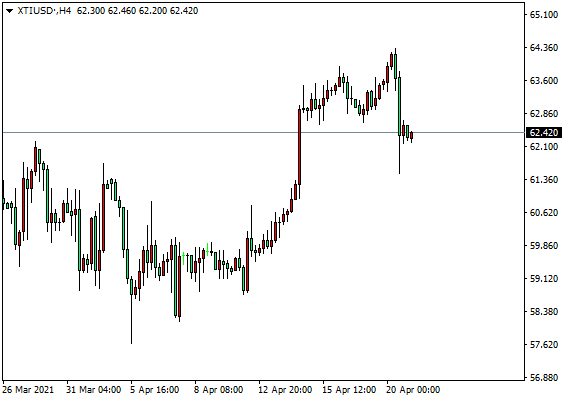The width and height of the screenshot is (565, 401).
Task: Select the 65.100 price axis label
Action: pyautogui.click(x=544, y=14)
